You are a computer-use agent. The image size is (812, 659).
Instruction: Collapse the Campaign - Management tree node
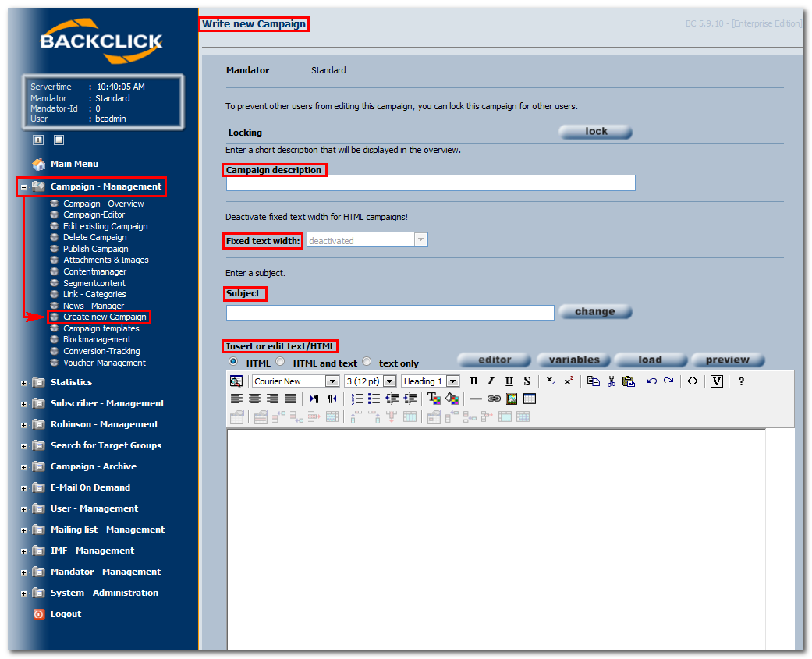[24, 187]
